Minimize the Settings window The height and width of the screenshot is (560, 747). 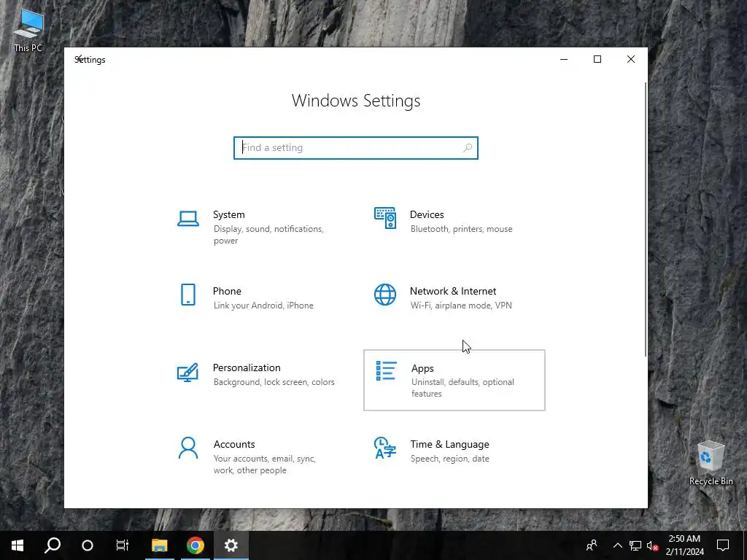click(x=564, y=59)
